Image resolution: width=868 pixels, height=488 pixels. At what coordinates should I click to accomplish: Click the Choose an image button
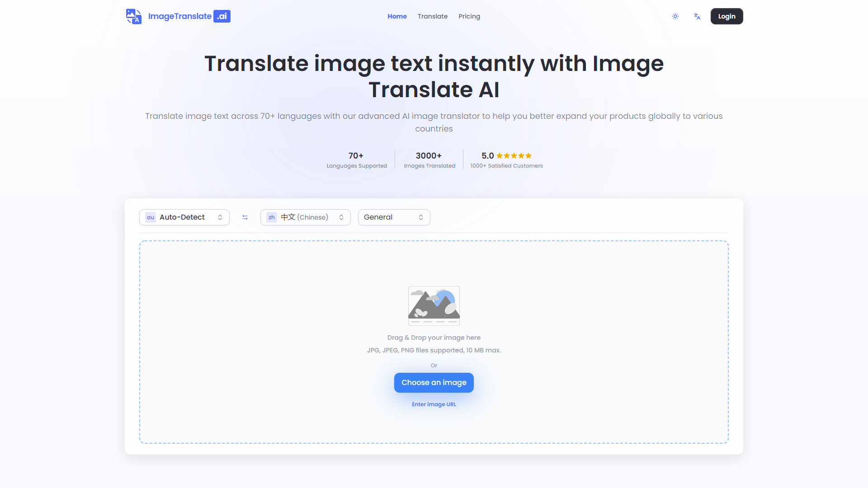click(x=434, y=383)
